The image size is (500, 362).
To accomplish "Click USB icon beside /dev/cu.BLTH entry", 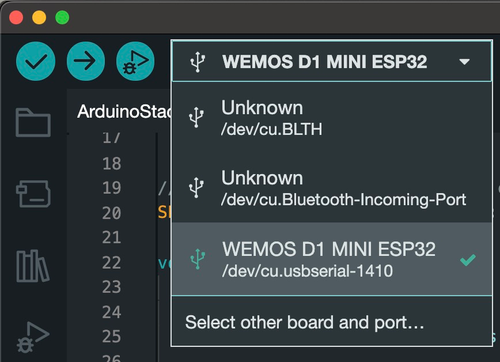I will click(196, 118).
